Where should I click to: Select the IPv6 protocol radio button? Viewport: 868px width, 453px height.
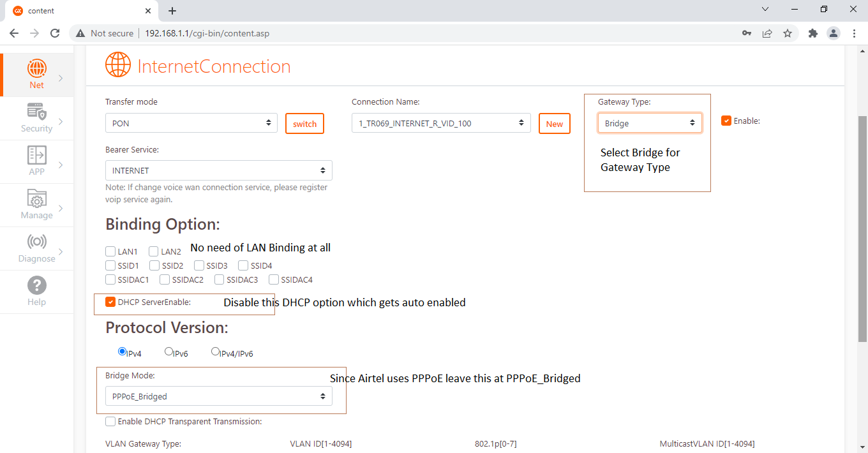(169, 352)
